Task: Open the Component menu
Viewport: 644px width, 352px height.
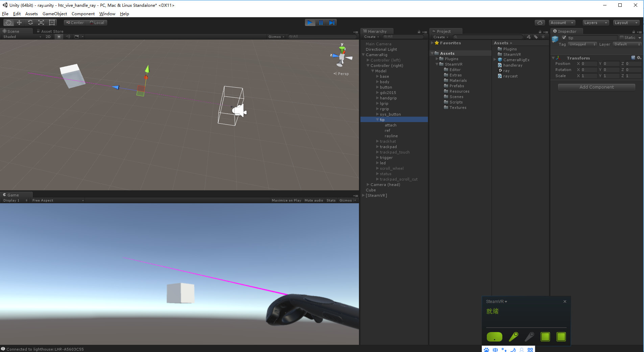Action: click(x=83, y=14)
